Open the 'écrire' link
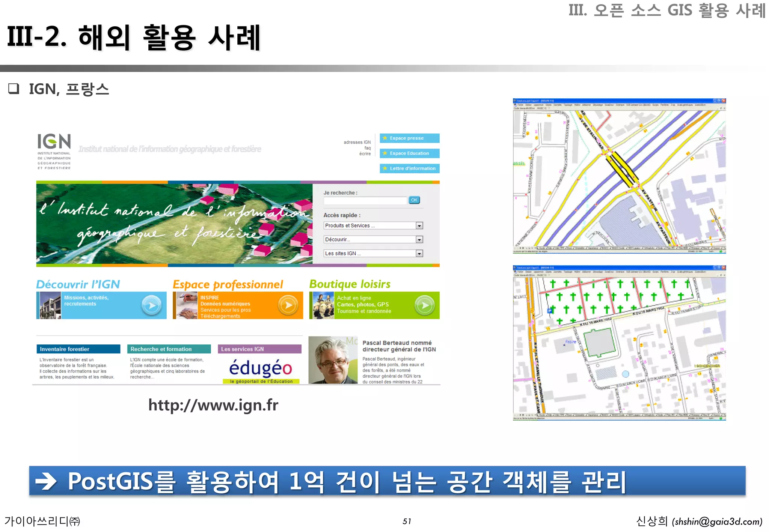The image size is (769, 532). click(365, 153)
